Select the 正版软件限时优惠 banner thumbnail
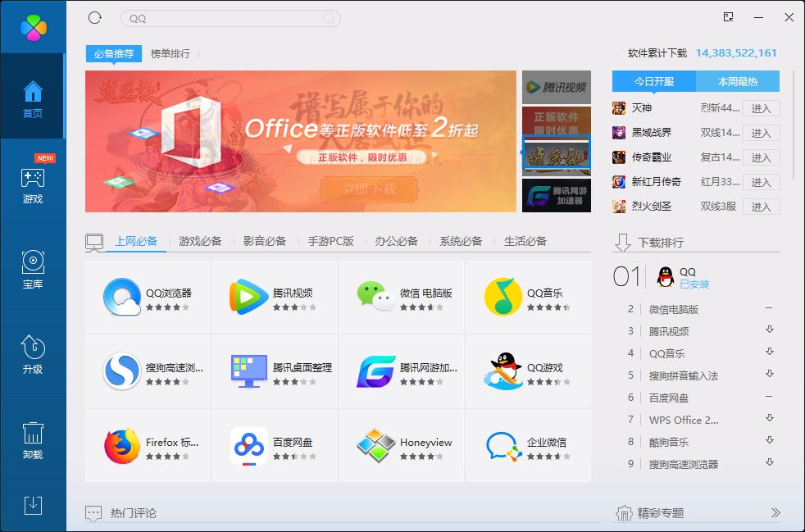805x532 pixels. (557, 121)
